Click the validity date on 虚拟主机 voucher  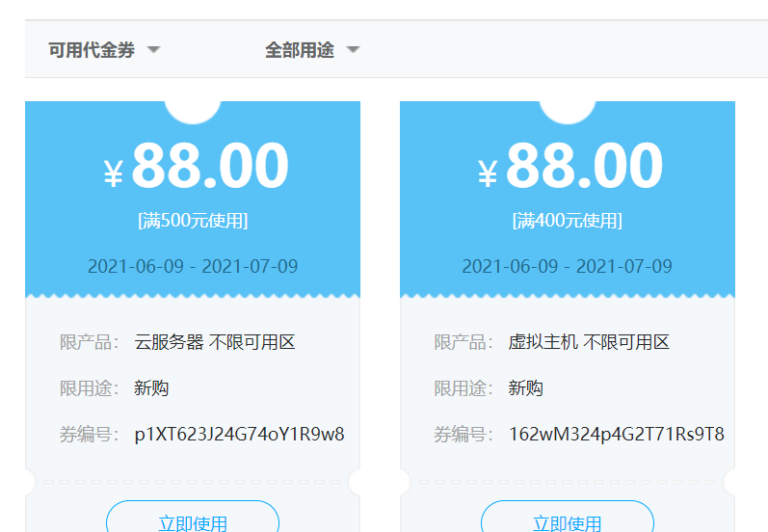pos(568,267)
